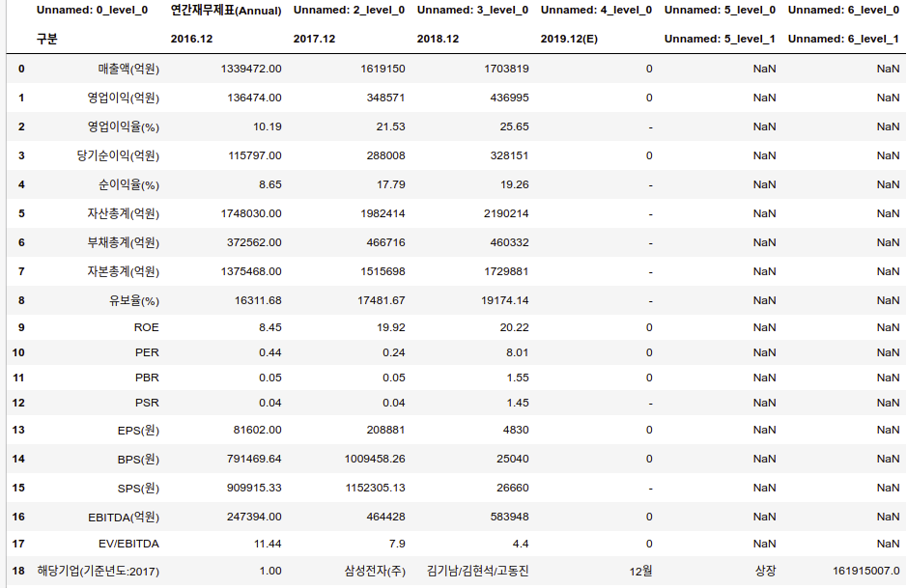Select the 구분 header cell
907x588 pixels.
(47, 39)
